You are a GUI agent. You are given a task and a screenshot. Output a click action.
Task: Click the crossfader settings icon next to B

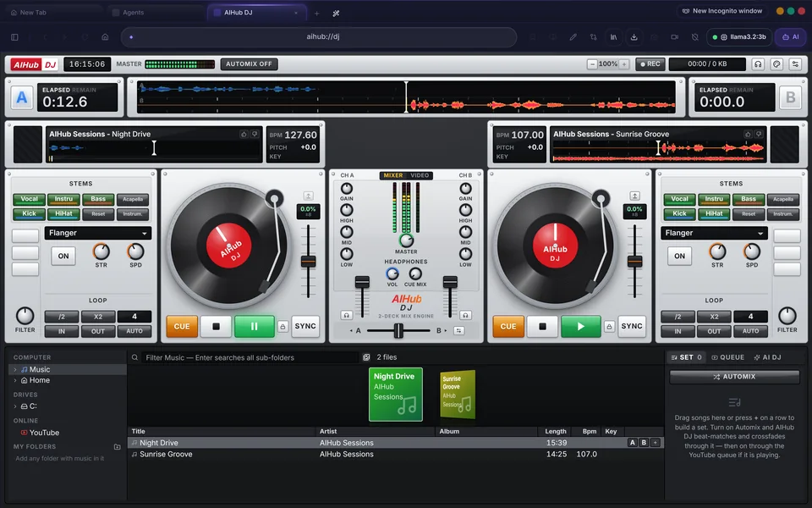(458, 330)
